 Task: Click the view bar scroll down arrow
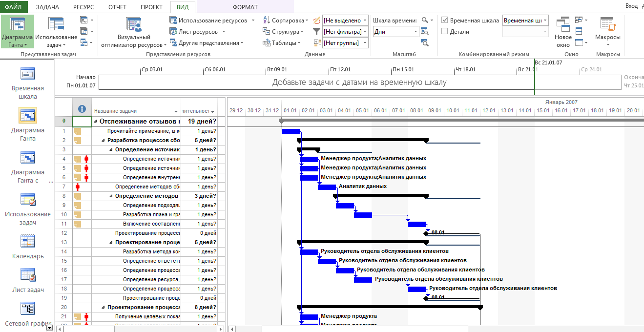tap(49, 329)
